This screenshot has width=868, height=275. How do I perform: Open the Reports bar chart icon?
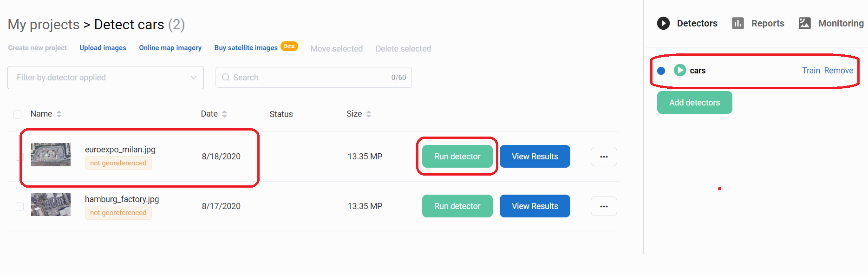[x=738, y=23]
